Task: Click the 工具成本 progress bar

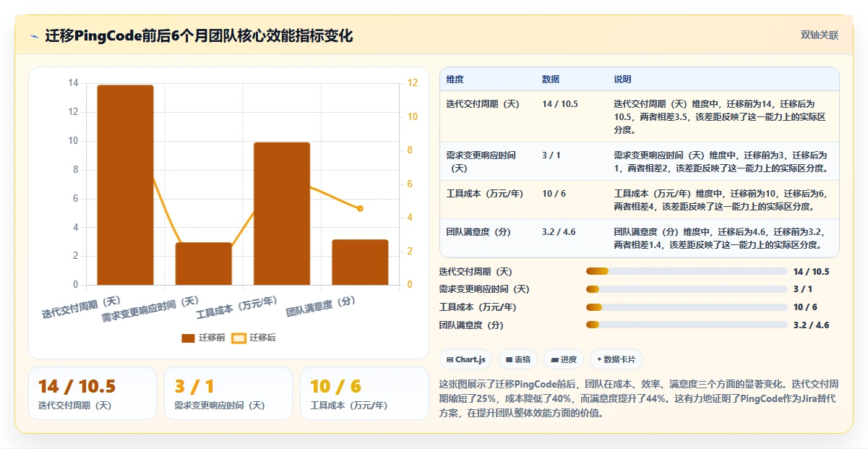Action: tap(687, 307)
